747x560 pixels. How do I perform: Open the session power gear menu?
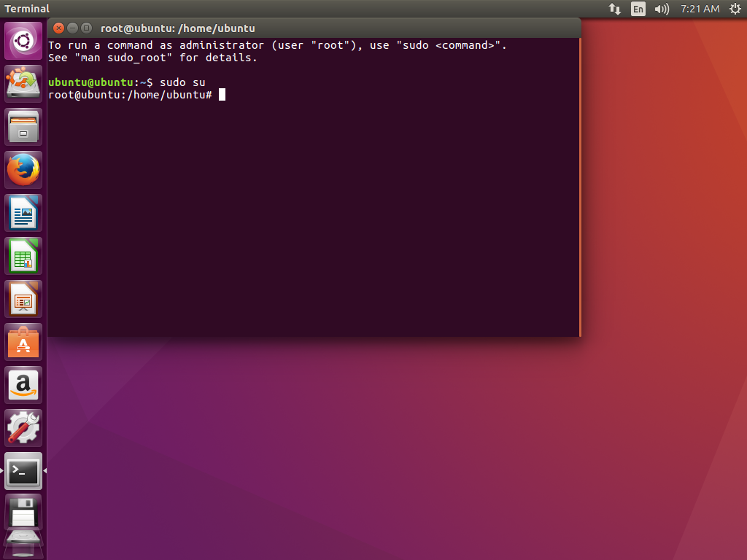[735, 9]
